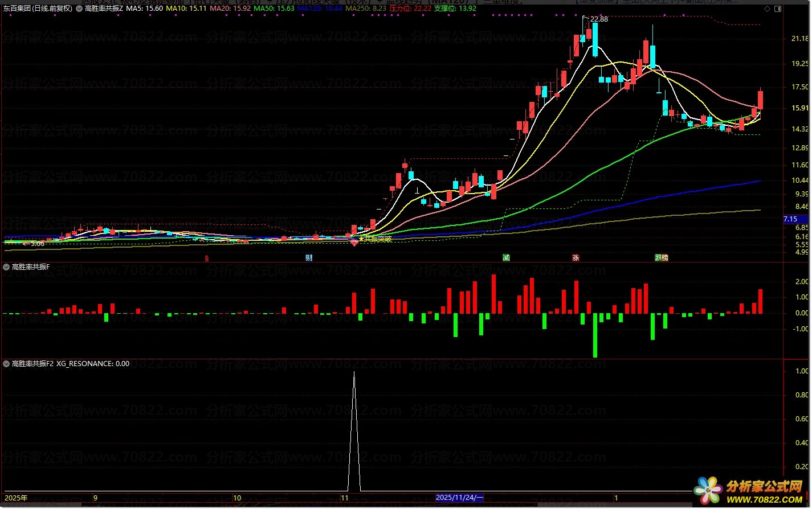Click the restore window icon at top right

[778, 9]
